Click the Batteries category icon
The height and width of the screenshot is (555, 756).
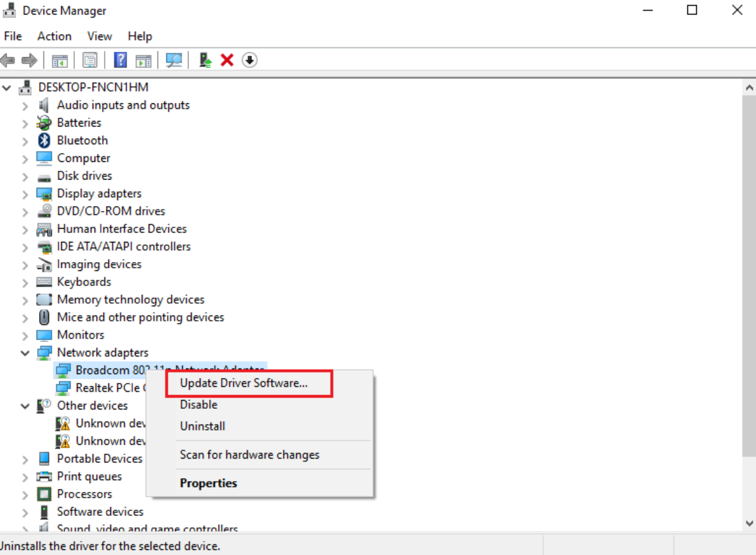click(x=44, y=123)
